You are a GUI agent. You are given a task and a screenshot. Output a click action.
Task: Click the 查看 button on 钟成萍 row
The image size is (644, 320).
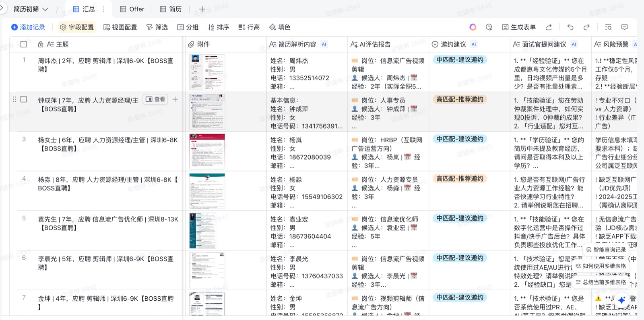(156, 99)
